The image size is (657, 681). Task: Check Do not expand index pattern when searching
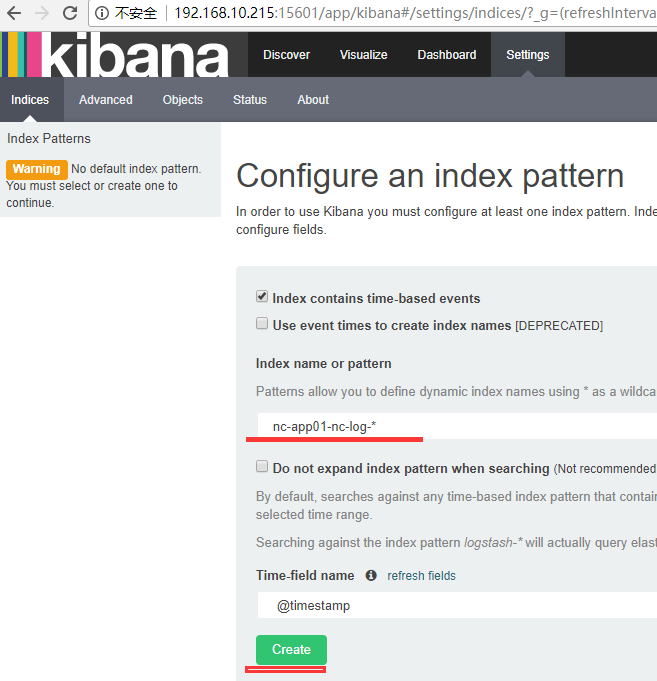pos(262,466)
